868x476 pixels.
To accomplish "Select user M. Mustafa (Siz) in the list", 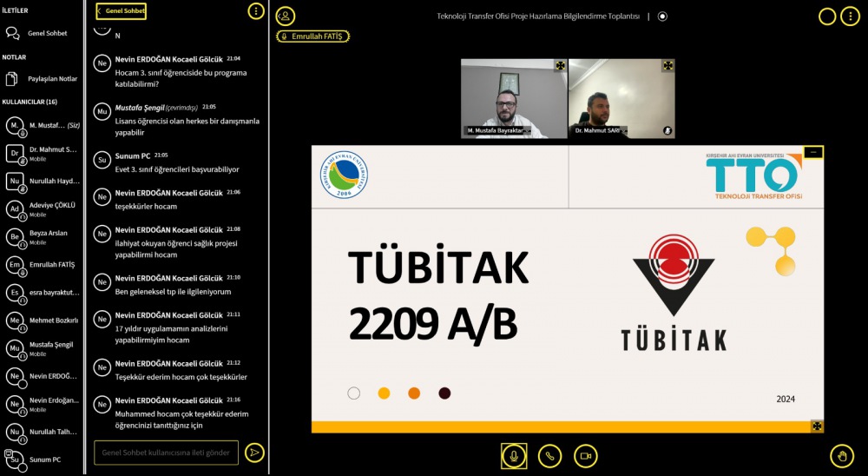I will point(43,126).
